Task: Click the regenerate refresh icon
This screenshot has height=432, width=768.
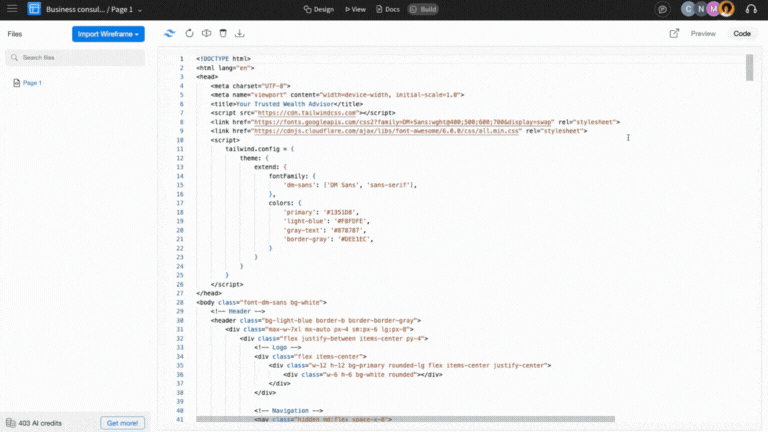Action: coord(190,33)
